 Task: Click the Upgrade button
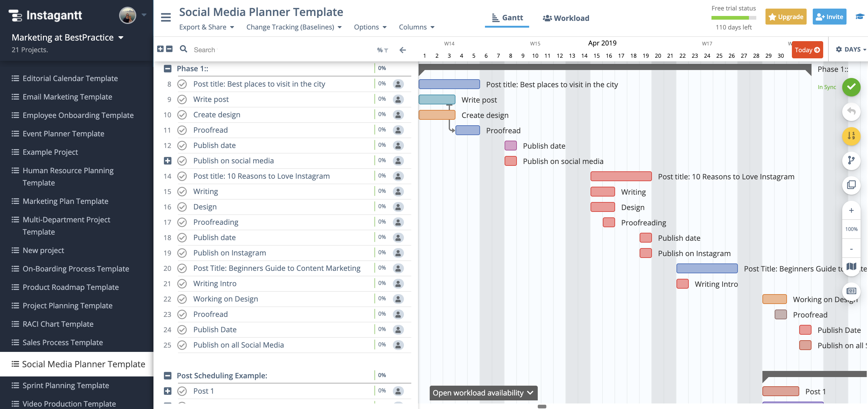point(785,17)
